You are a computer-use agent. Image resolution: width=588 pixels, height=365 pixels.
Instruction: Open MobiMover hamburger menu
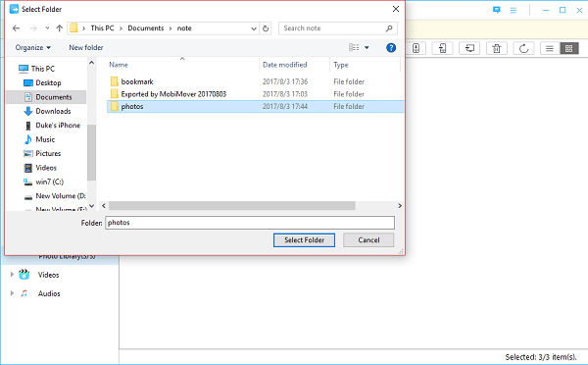[513, 10]
